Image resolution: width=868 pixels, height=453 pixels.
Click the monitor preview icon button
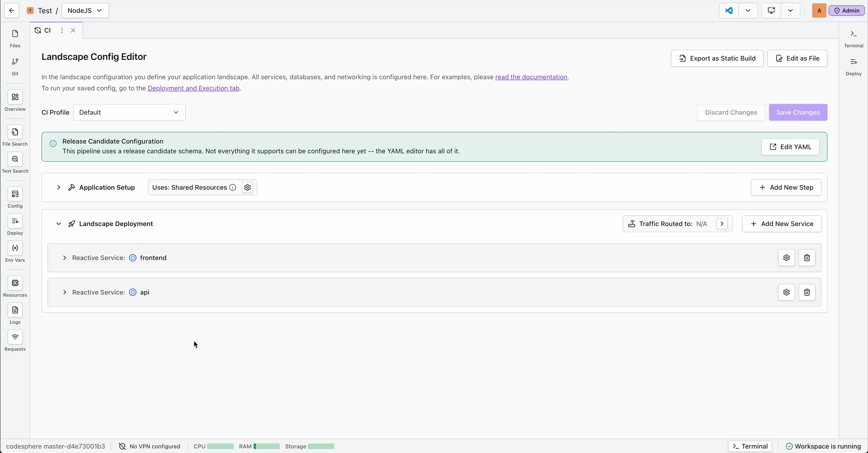point(771,10)
